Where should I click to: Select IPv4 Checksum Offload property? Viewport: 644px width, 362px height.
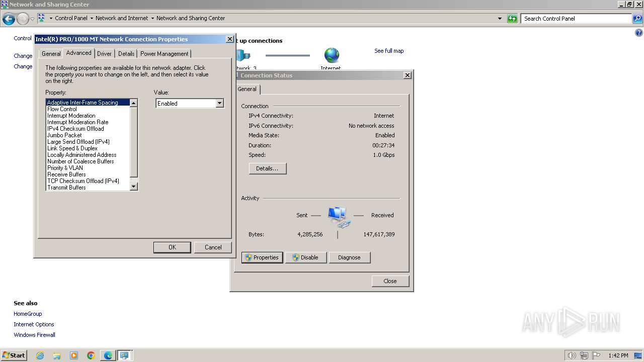[88, 129]
